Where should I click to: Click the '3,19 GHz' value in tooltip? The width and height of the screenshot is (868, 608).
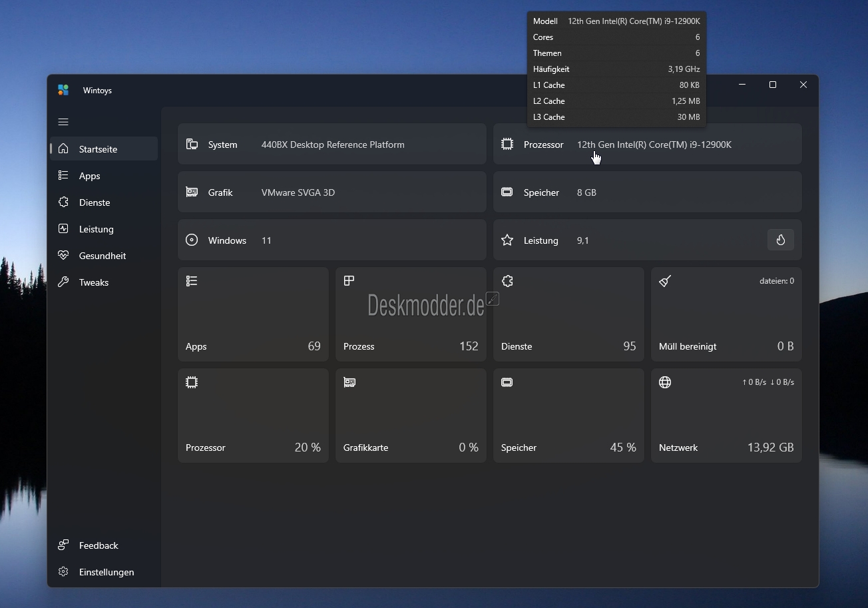coord(684,69)
